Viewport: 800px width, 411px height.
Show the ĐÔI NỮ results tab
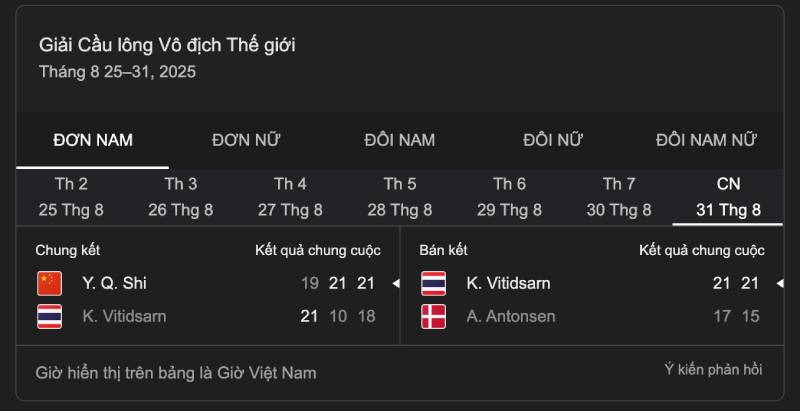553,140
